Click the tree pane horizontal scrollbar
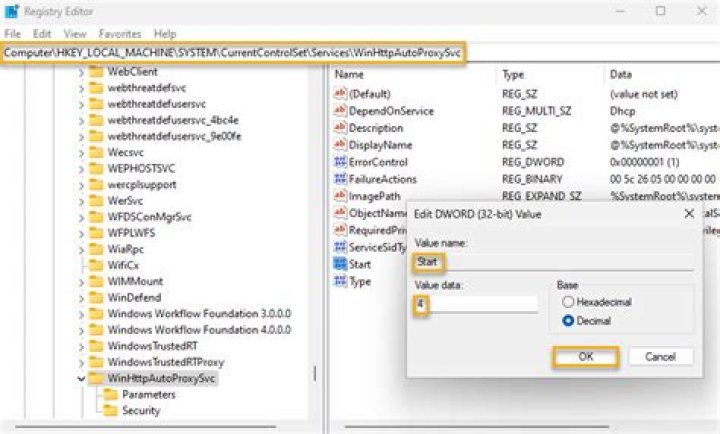Screen dimensions: 720x434 point(146,427)
